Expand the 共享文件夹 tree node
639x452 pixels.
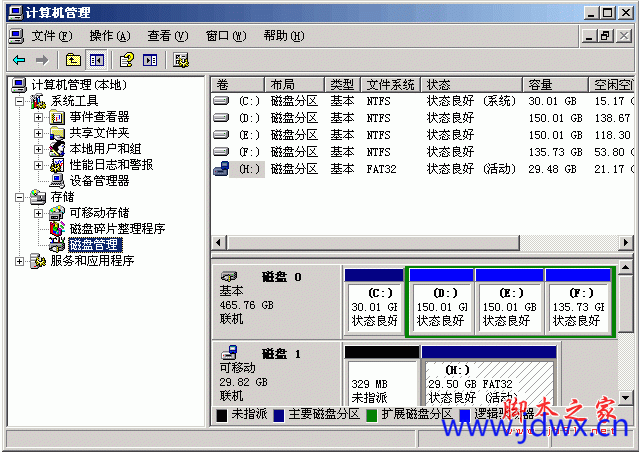click(x=38, y=133)
